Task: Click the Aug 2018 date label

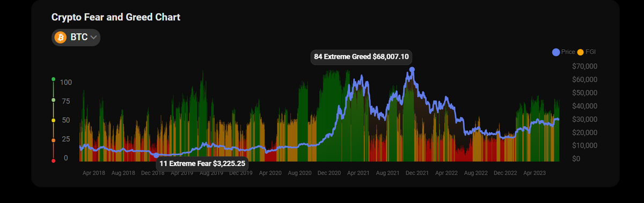Action: pos(123,173)
